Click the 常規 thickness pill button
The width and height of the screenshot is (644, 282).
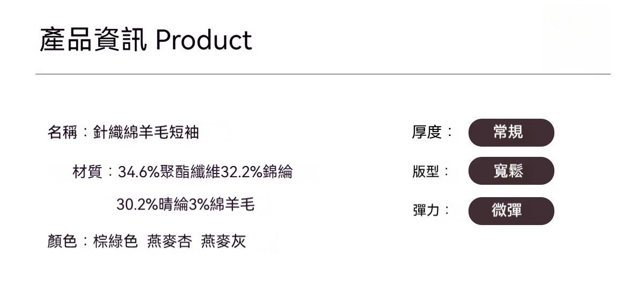[x=511, y=132]
